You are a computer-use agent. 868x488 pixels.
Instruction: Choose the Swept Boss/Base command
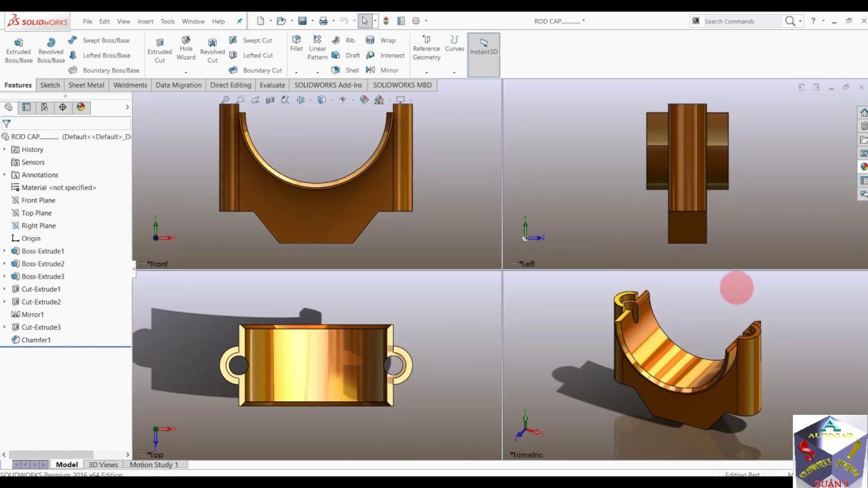(99, 41)
